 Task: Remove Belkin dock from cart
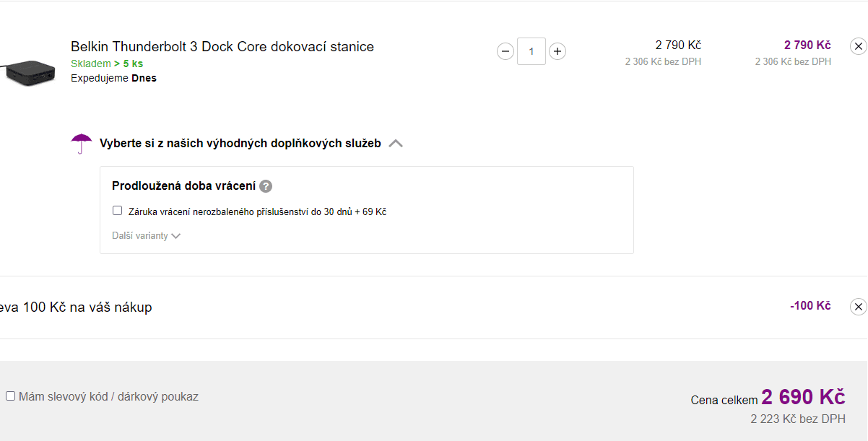pyautogui.click(x=858, y=46)
